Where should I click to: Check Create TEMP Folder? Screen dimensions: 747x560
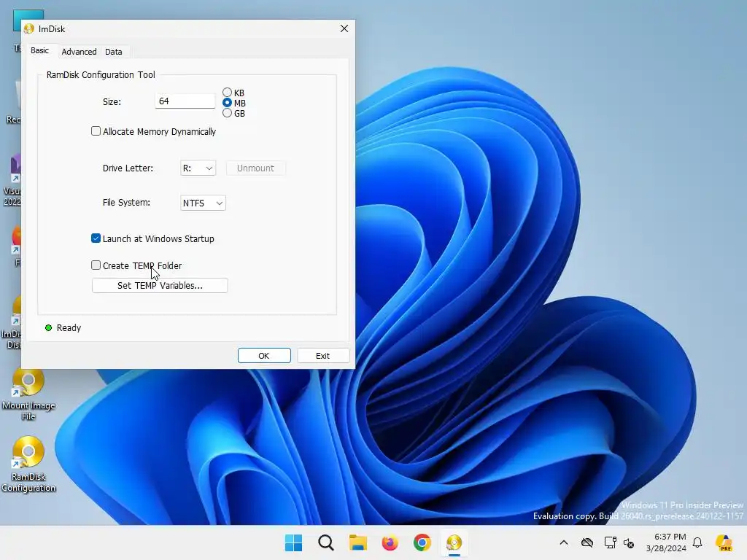tap(96, 265)
